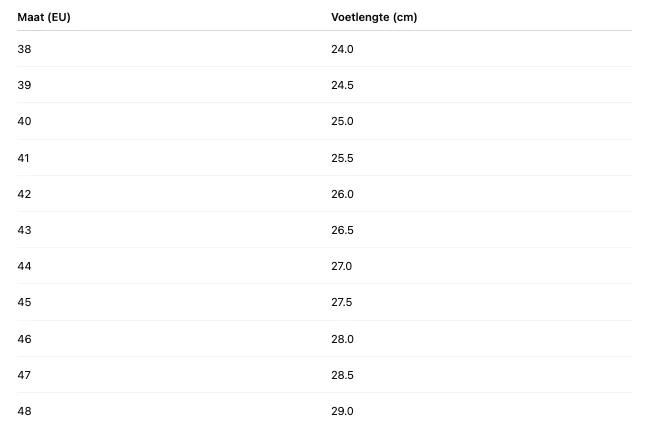647x439 pixels.
Task: Click the 27.5 foot length value
Action: click(x=342, y=302)
